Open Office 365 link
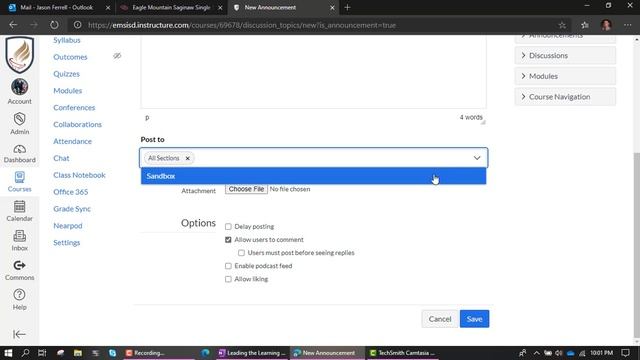This screenshot has width=640, height=360. (71, 192)
